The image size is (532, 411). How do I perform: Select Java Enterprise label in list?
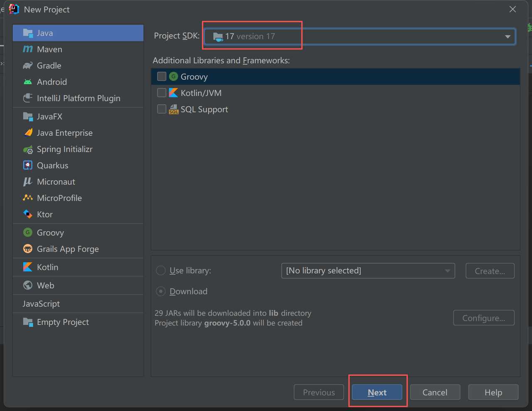coord(65,133)
